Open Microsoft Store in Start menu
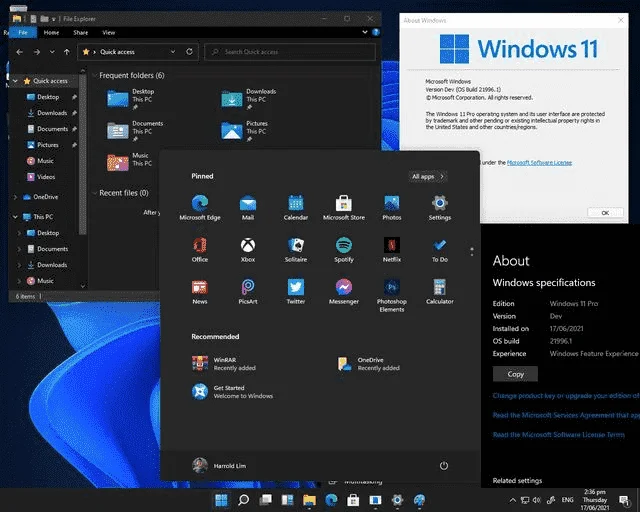Image resolution: width=640 pixels, height=512 pixels. 344,208
